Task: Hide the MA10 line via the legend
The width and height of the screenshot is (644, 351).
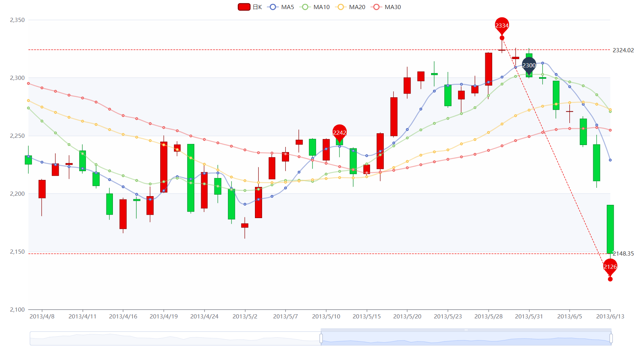Action: click(315, 7)
